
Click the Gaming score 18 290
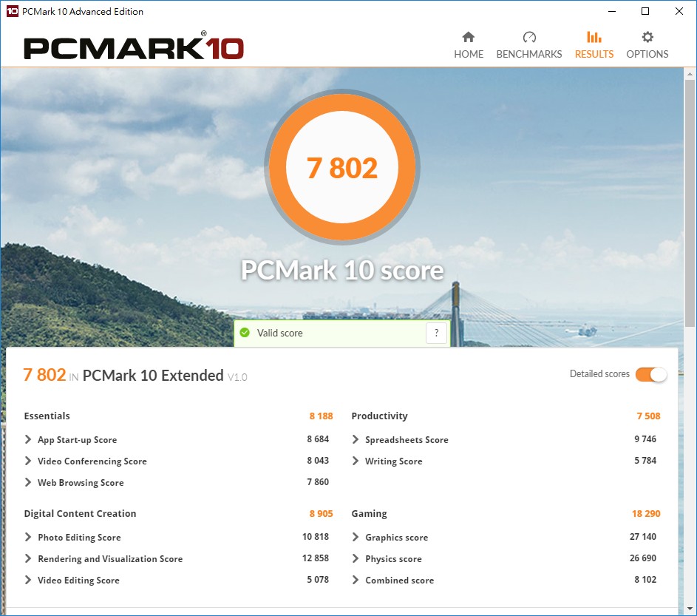coord(646,513)
